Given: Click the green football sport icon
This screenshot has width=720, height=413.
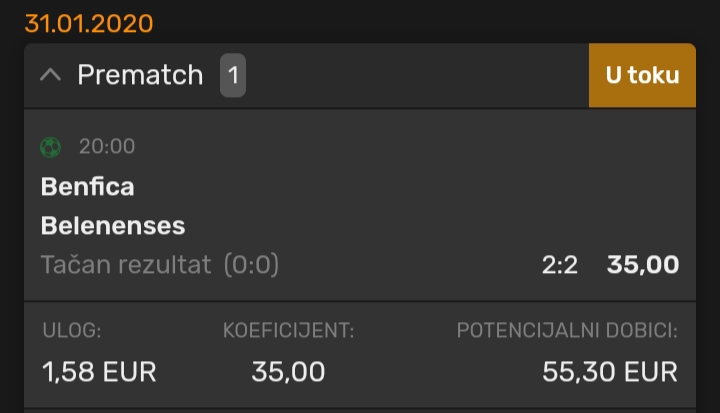Looking at the screenshot, I should (51, 147).
